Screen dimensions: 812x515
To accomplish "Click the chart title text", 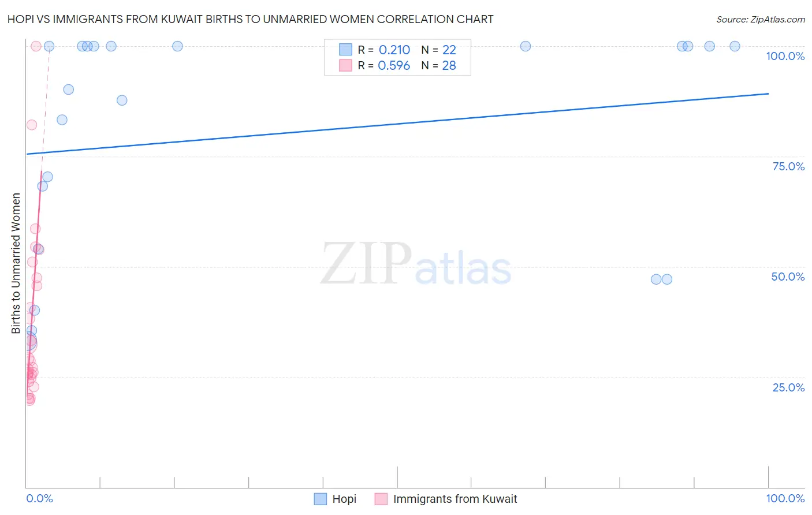I will click(x=251, y=19).
